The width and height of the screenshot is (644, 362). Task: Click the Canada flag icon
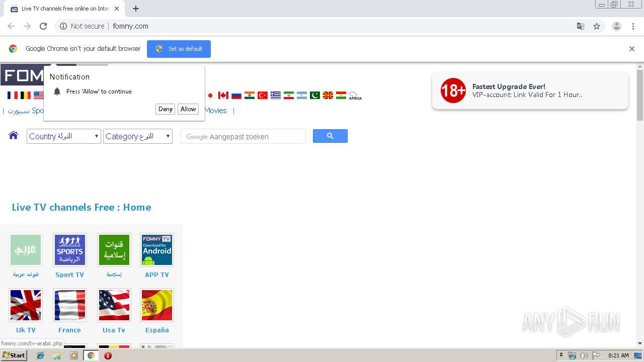pos(223,95)
